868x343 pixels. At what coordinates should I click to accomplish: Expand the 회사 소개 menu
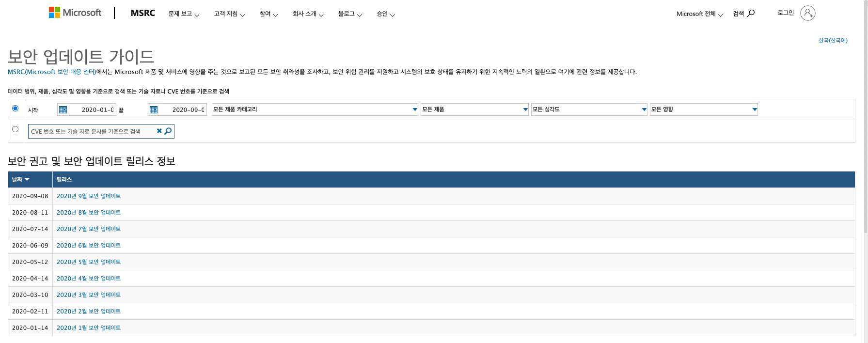308,14
